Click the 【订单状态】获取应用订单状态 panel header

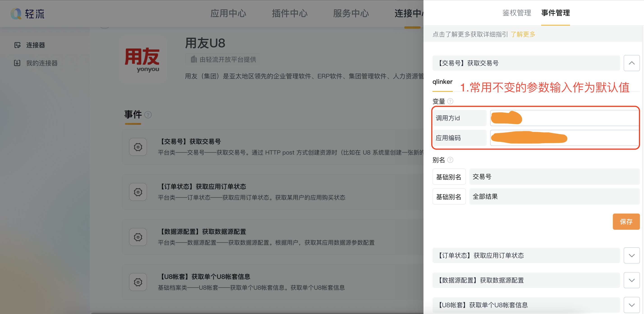(526, 255)
